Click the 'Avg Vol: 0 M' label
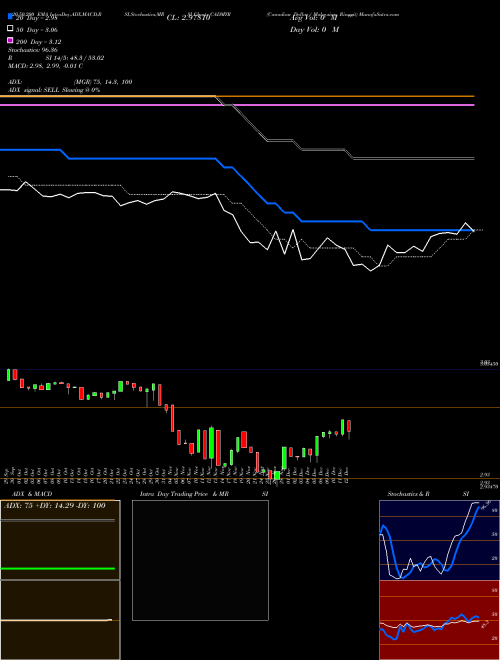Viewport: 500px width, 660px height. click(x=314, y=18)
